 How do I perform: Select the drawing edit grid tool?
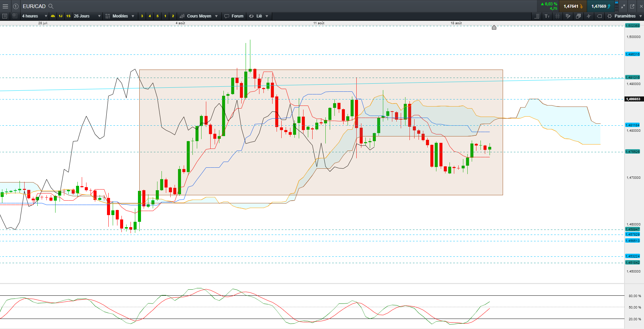[x=568, y=16]
